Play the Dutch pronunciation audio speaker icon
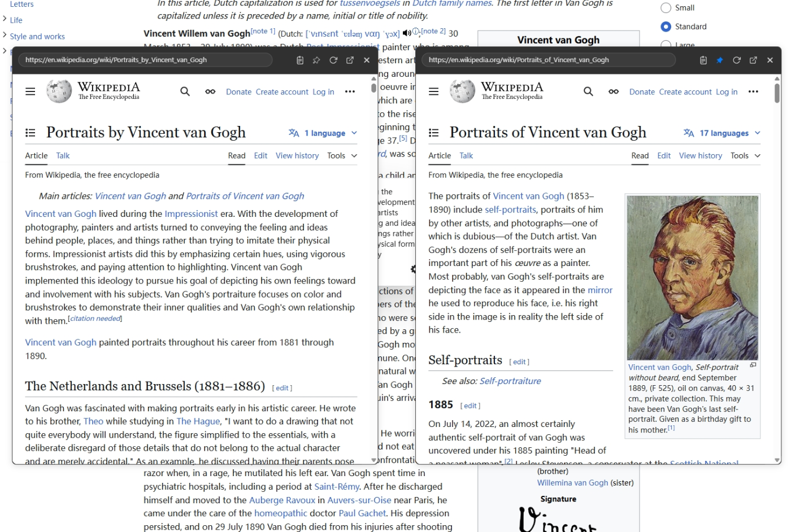791x532 pixels. point(406,33)
